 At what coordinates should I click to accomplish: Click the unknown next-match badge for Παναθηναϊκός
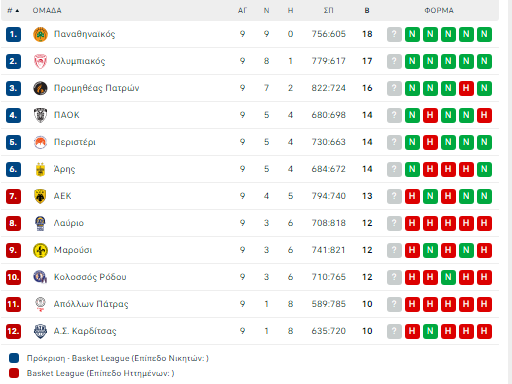click(x=394, y=34)
